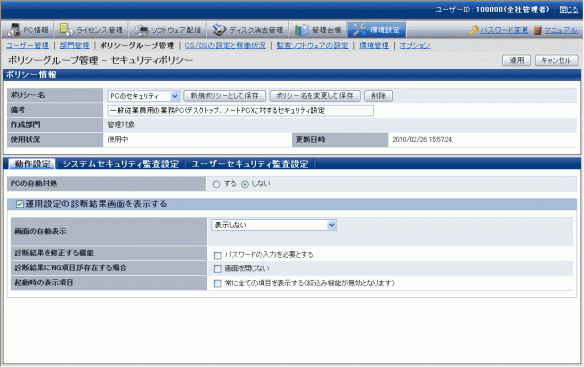584x367 pixels.
Task: Open 監査ソフトウェアの設定 link
Action: coord(312,45)
